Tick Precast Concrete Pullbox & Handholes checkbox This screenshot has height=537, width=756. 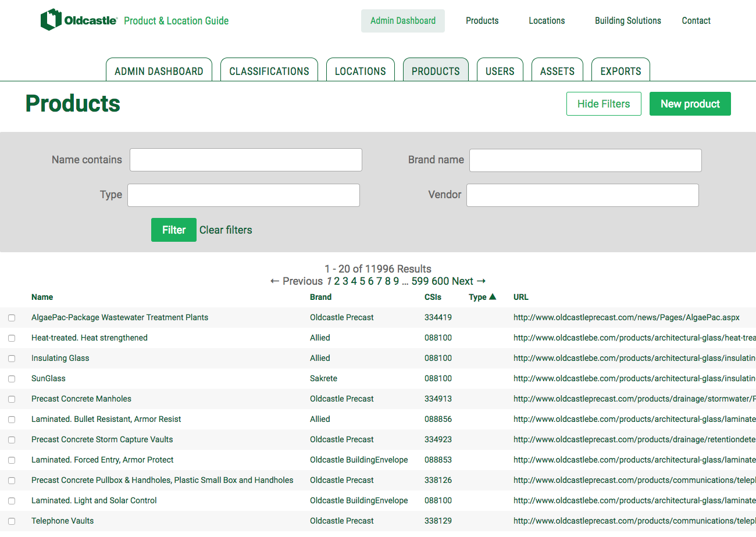pos(12,481)
